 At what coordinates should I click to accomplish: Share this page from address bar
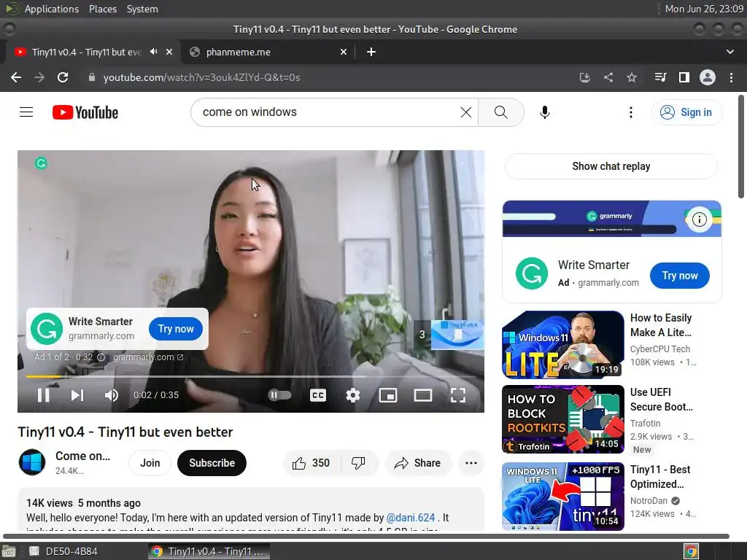pos(608,77)
